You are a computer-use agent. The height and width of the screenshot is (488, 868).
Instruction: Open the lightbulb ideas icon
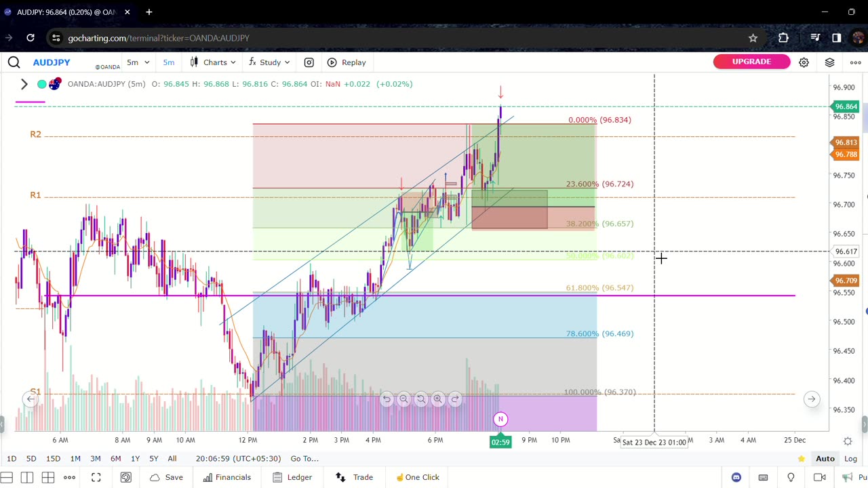pyautogui.click(x=791, y=477)
